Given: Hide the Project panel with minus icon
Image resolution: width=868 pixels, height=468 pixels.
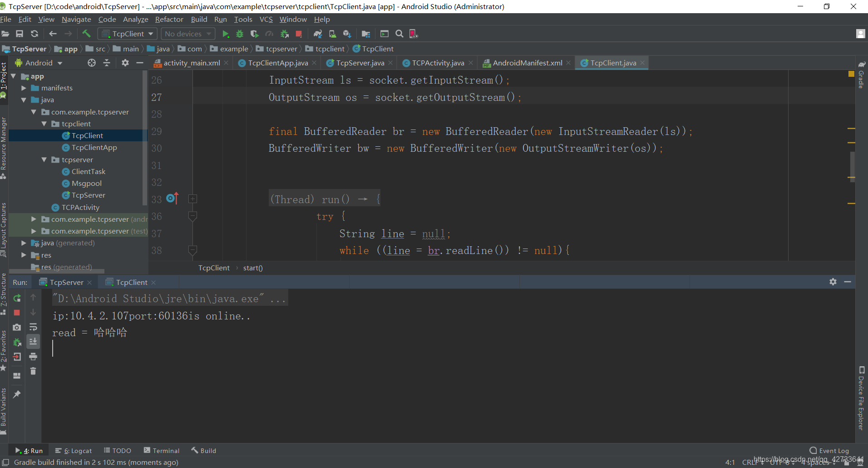Looking at the screenshot, I should click(x=140, y=63).
